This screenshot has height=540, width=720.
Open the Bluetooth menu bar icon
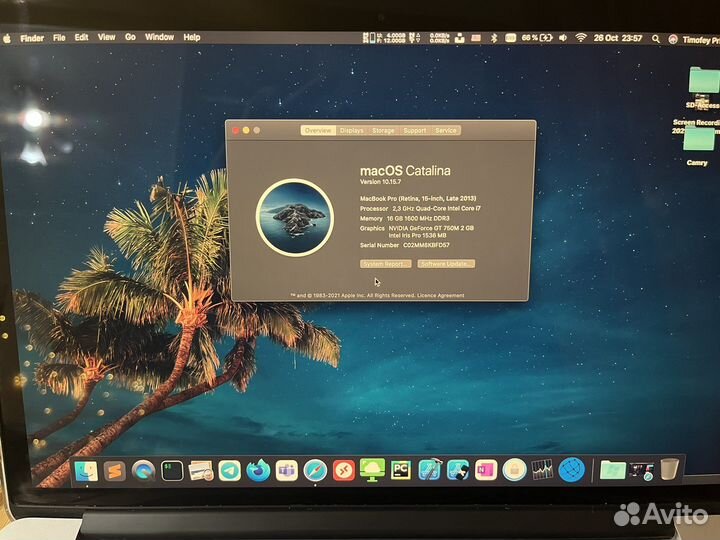(494, 38)
